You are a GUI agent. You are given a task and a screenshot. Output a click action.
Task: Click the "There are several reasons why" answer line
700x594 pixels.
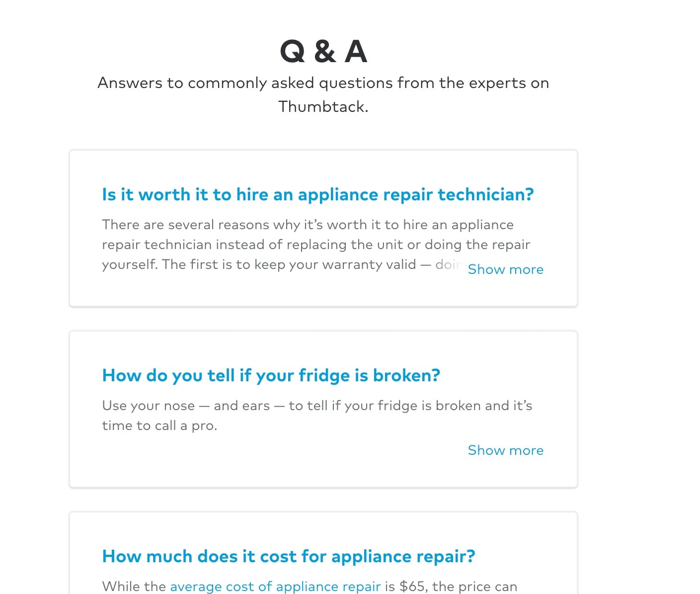pyautogui.click(x=308, y=225)
